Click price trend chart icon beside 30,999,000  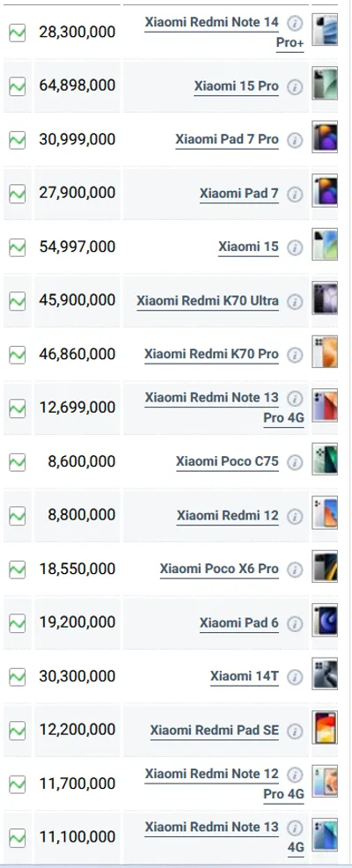coord(17,140)
